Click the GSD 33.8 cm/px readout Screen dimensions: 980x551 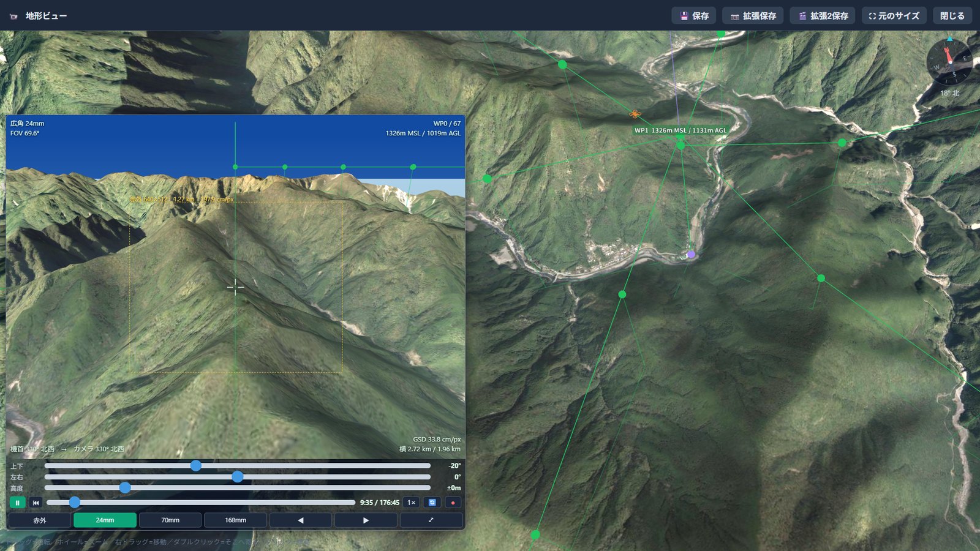[437, 440]
